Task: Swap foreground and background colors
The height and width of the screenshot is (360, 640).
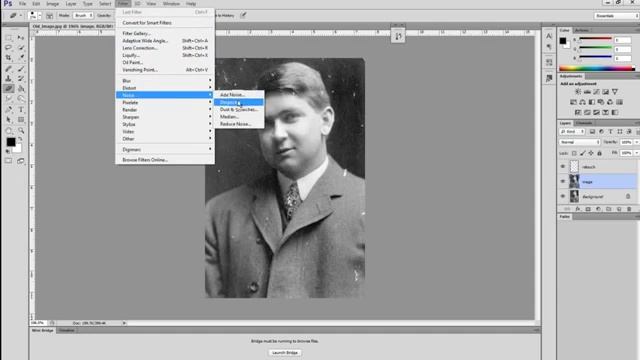Action: coord(20,139)
